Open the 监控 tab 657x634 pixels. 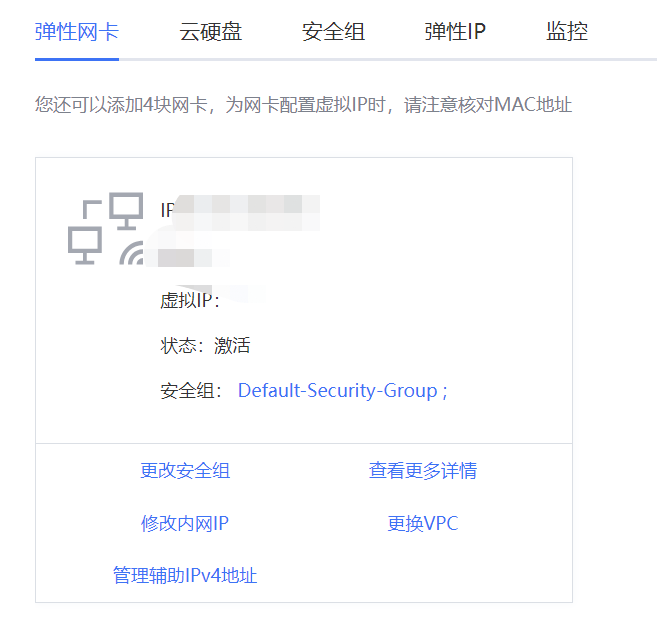(x=567, y=32)
